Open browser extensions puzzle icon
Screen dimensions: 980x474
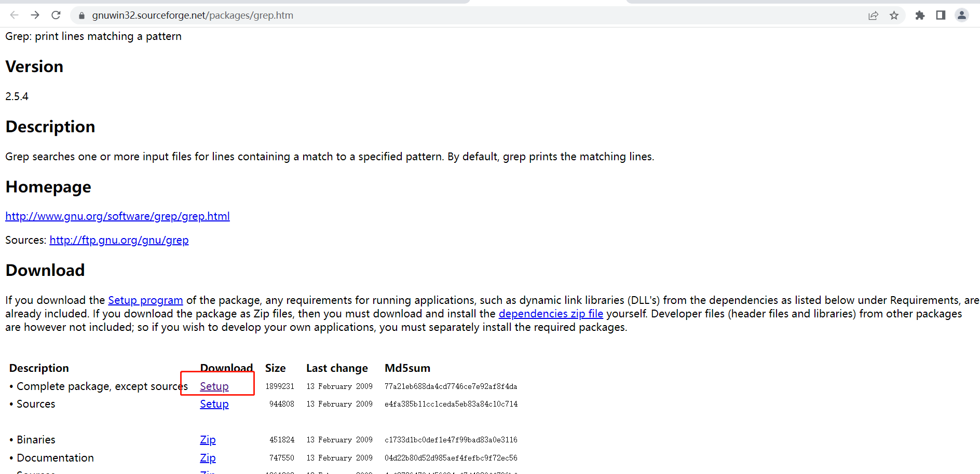(920, 16)
